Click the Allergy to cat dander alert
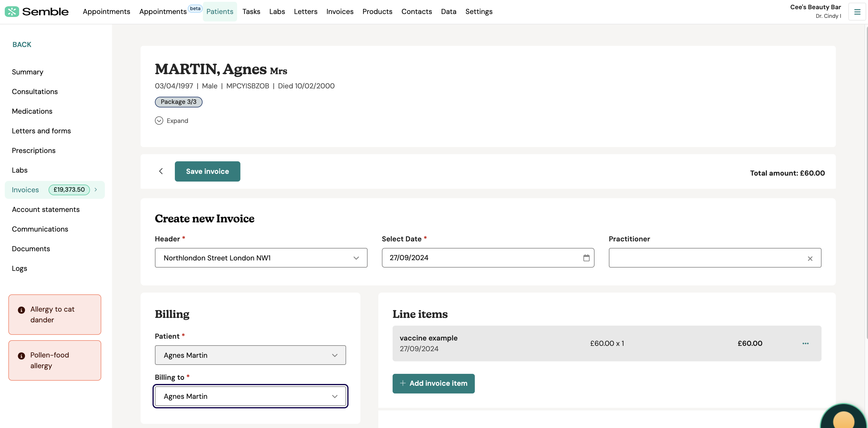Viewport: 868px width, 428px height. 55,314
